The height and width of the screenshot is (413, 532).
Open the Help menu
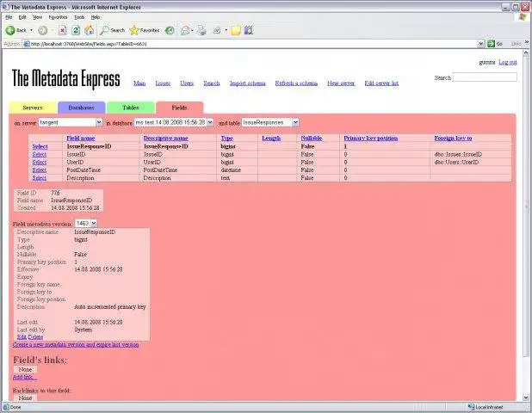pyautogui.click(x=96, y=17)
